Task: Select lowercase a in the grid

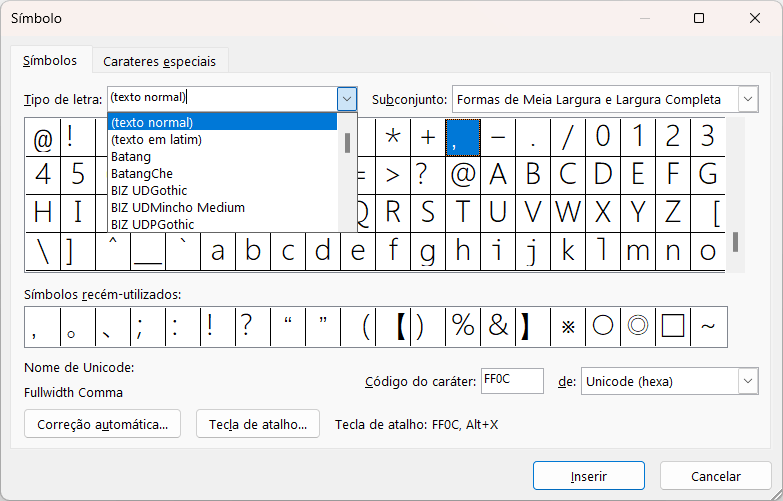Action: point(218,251)
